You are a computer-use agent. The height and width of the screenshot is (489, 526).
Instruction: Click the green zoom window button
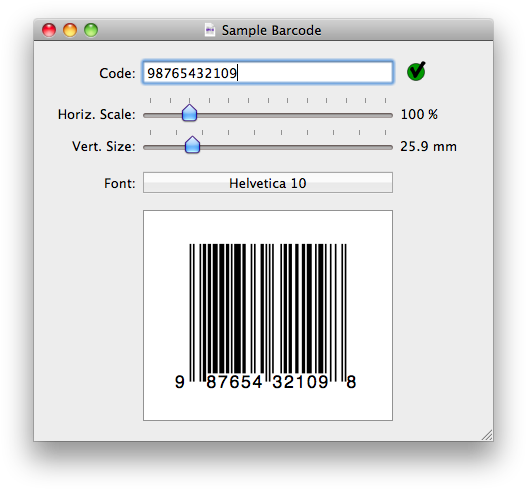pos(91,30)
